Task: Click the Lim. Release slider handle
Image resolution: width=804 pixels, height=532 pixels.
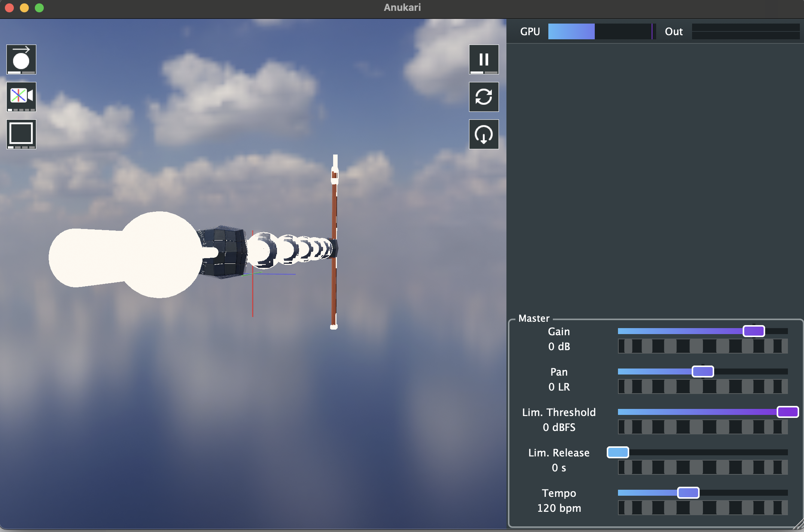Action: point(618,452)
